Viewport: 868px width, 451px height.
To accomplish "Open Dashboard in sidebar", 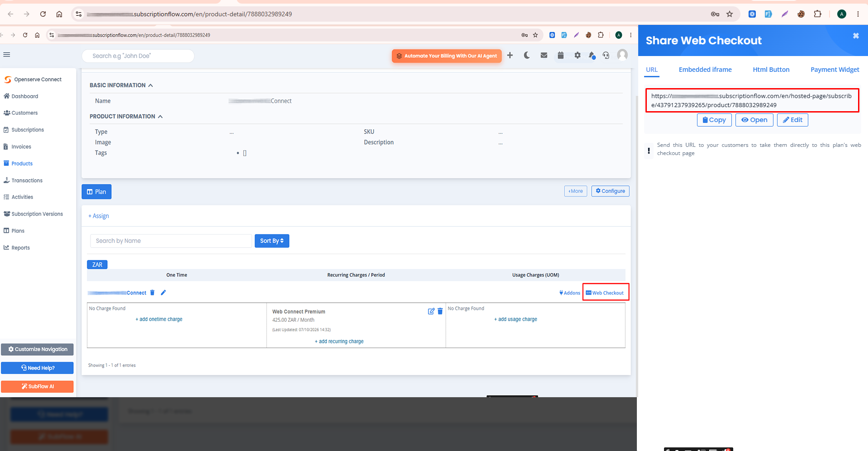I will pyautogui.click(x=21, y=96).
